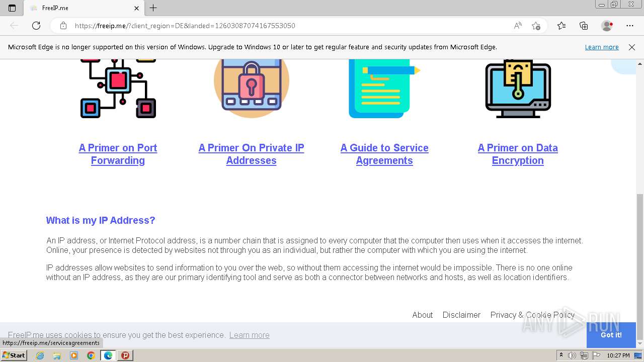Image resolution: width=644 pixels, height=362 pixels.
Task: Open the Action Center flag icon
Action: 595,355
